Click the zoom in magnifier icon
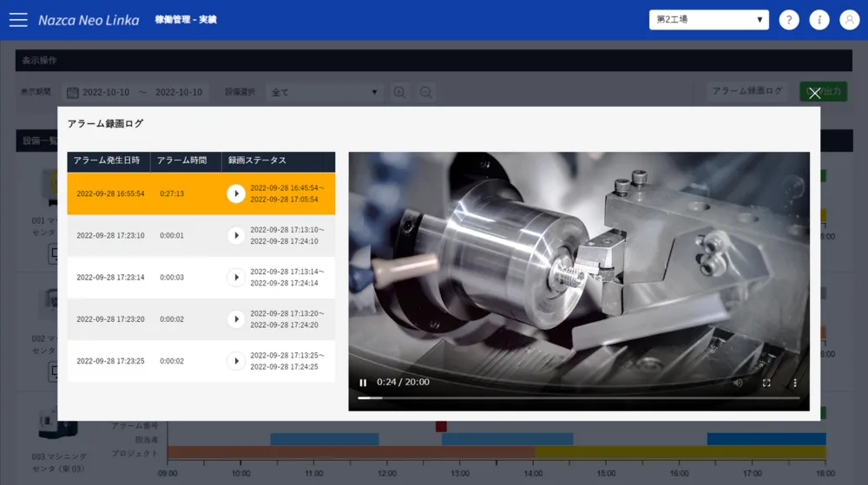This screenshot has height=485, width=868. pyautogui.click(x=399, y=92)
